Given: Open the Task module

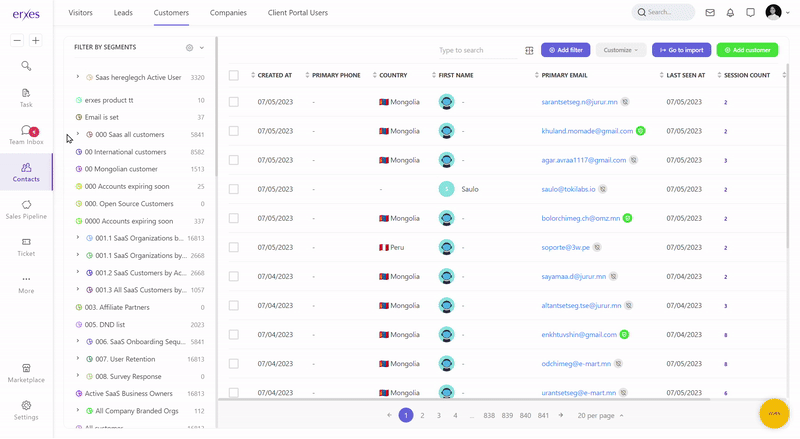Looking at the screenshot, I should click(x=26, y=97).
